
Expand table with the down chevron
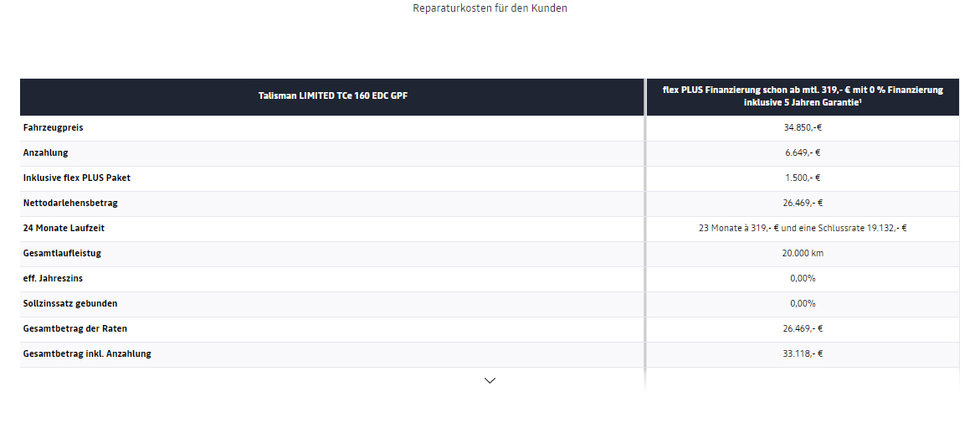[490, 380]
